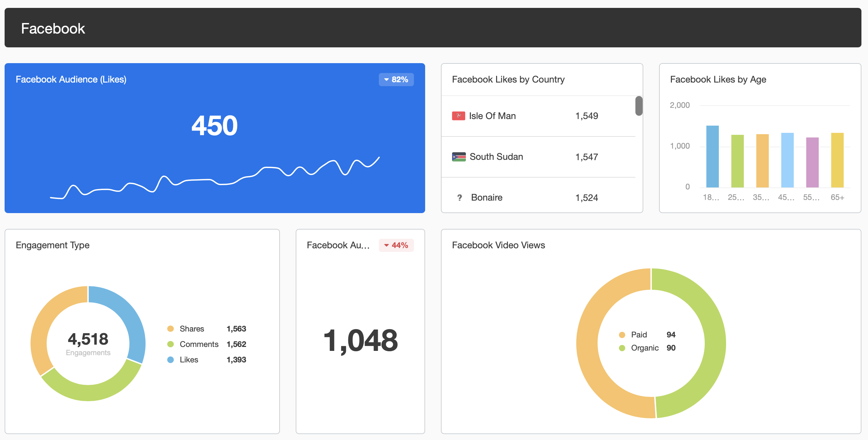This screenshot has height=440, width=868.
Task: Click the truncated Facebook Au... widget title
Action: (338, 245)
